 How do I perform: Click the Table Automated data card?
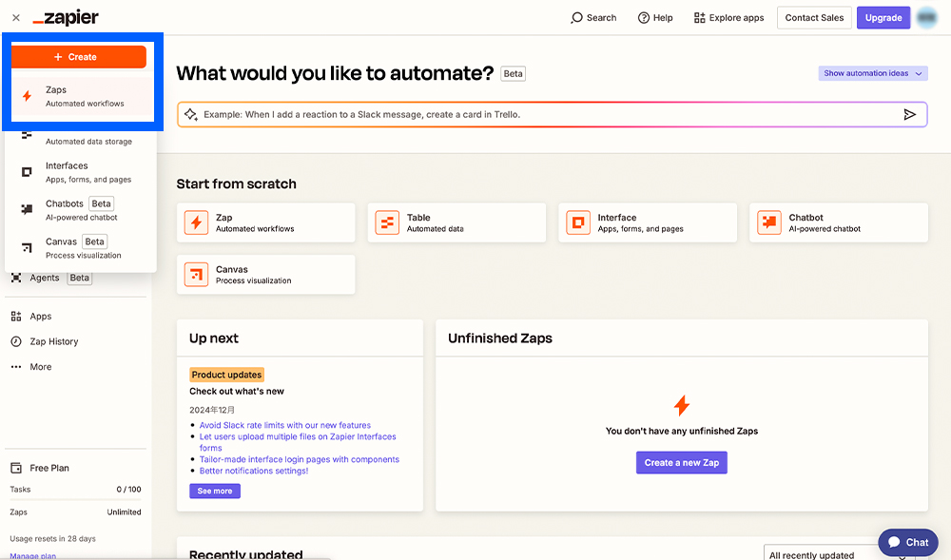pos(456,222)
